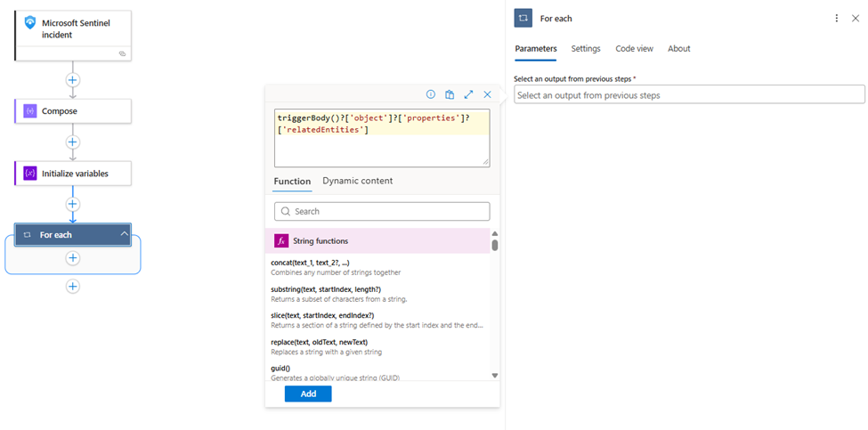Click the For each icon in panel header
Screen dimensions: 868x430
pyautogui.click(x=523, y=19)
